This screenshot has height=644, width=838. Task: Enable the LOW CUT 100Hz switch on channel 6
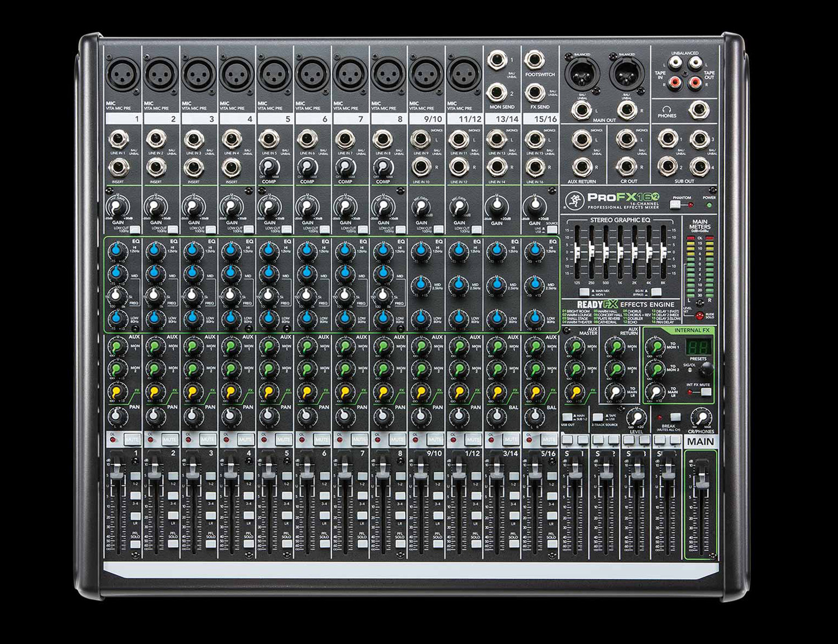click(x=325, y=229)
